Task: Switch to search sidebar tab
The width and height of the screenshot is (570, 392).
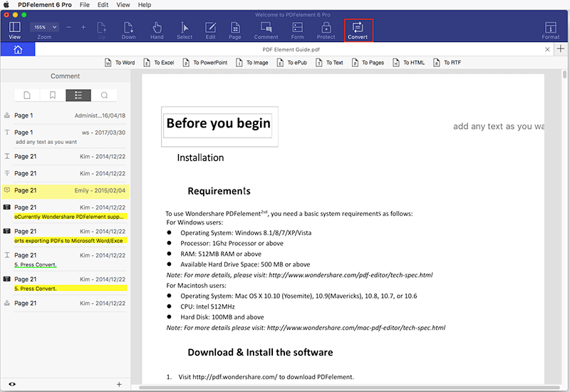Action: pos(104,96)
